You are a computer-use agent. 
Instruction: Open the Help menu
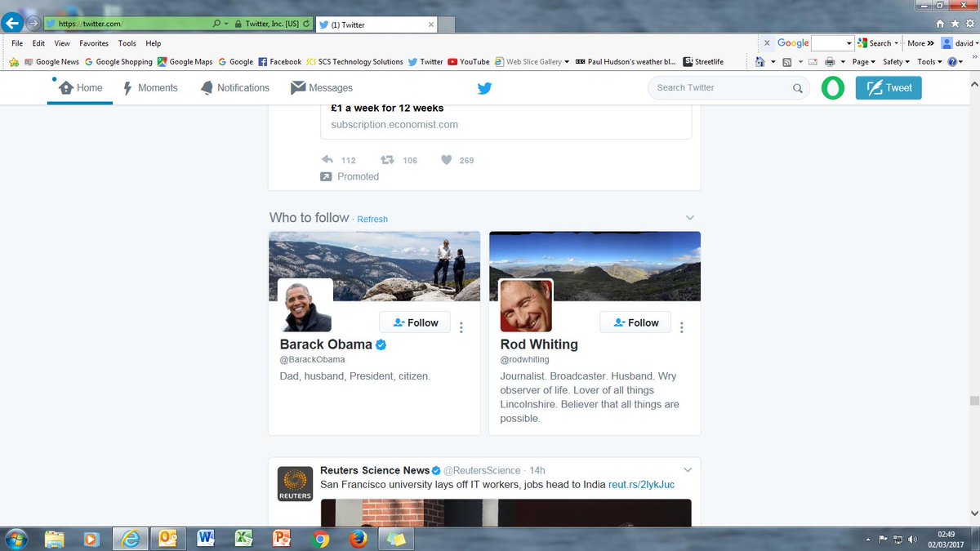pyautogui.click(x=154, y=43)
